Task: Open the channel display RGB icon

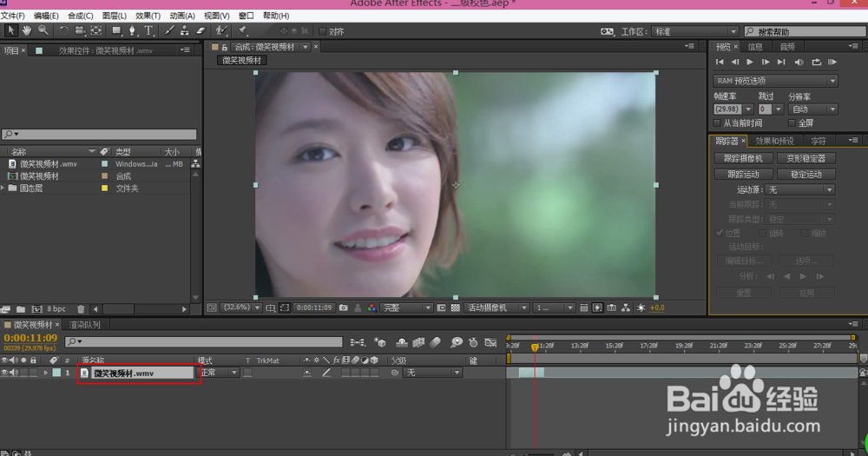Action: pos(372,307)
